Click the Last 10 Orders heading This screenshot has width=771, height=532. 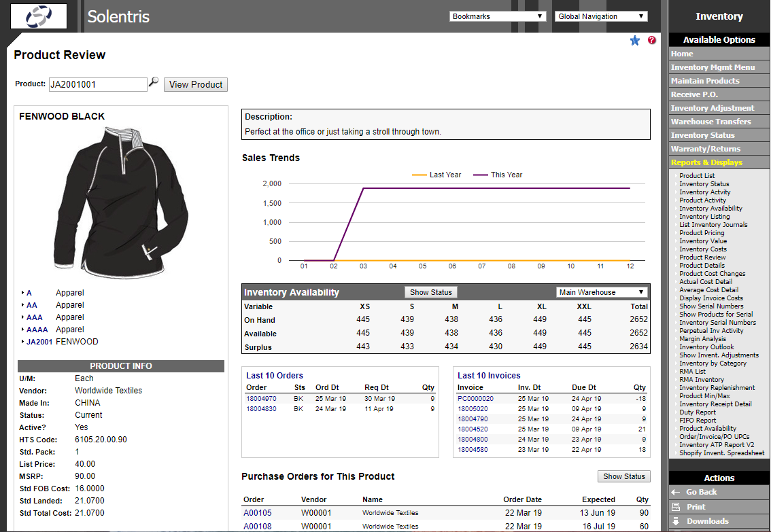pos(275,376)
